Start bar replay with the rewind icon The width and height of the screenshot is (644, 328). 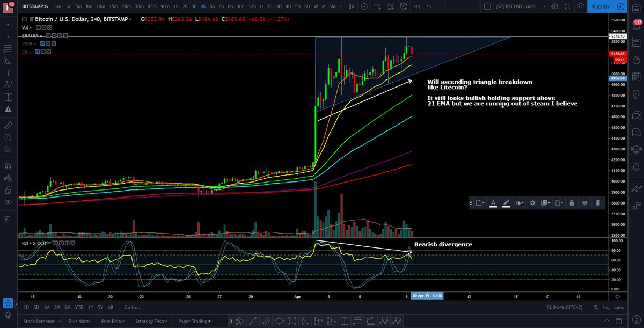tap(417, 6)
